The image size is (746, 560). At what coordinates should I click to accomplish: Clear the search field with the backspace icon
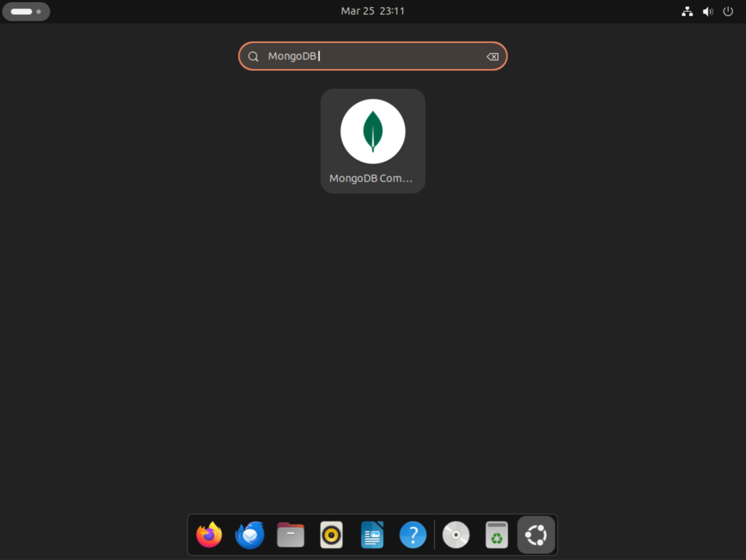click(x=492, y=56)
